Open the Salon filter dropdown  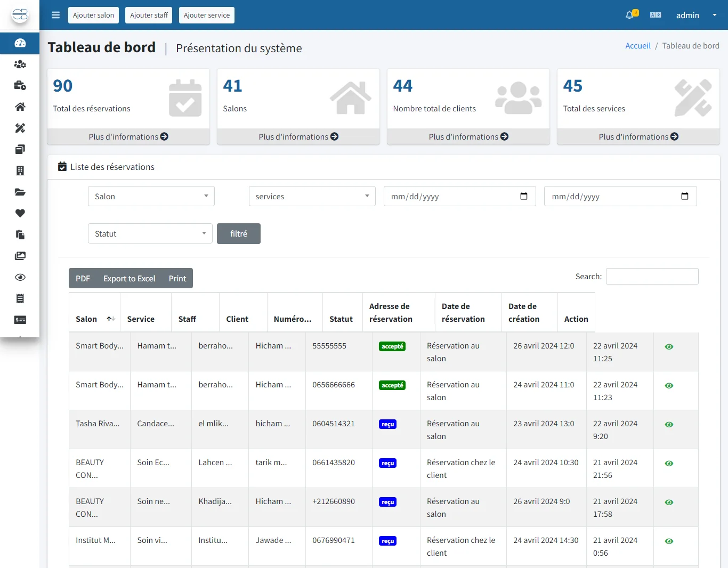click(151, 196)
